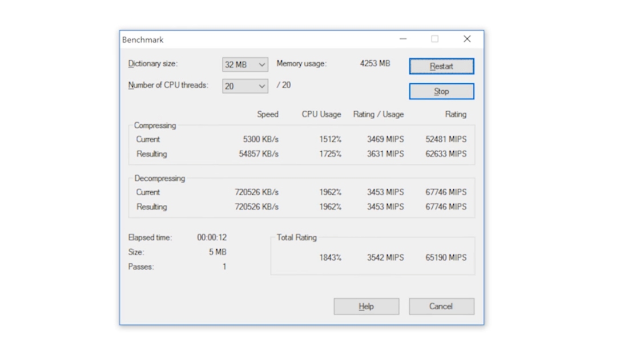Image resolution: width=628 pixels, height=364 pixels.
Task: Close the Benchmark dialog with X
Action: coord(467,39)
